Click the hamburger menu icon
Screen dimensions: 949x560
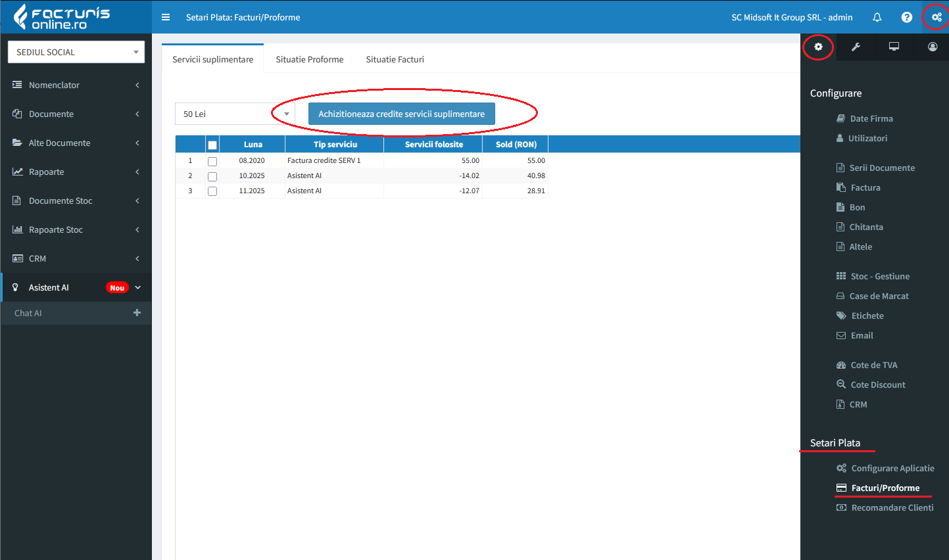[x=166, y=17]
